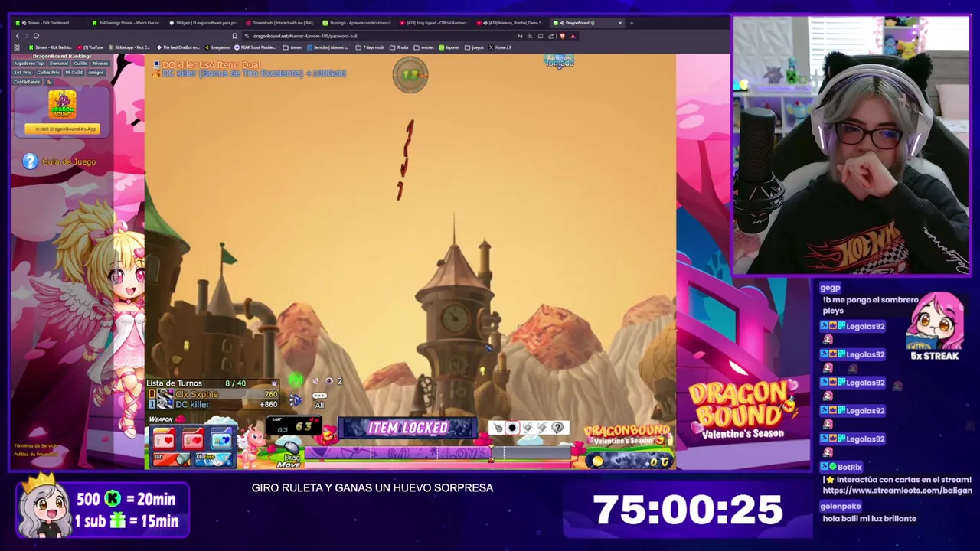Click Install DragonBound As App
This screenshot has width=980, height=551.
click(62, 129)
